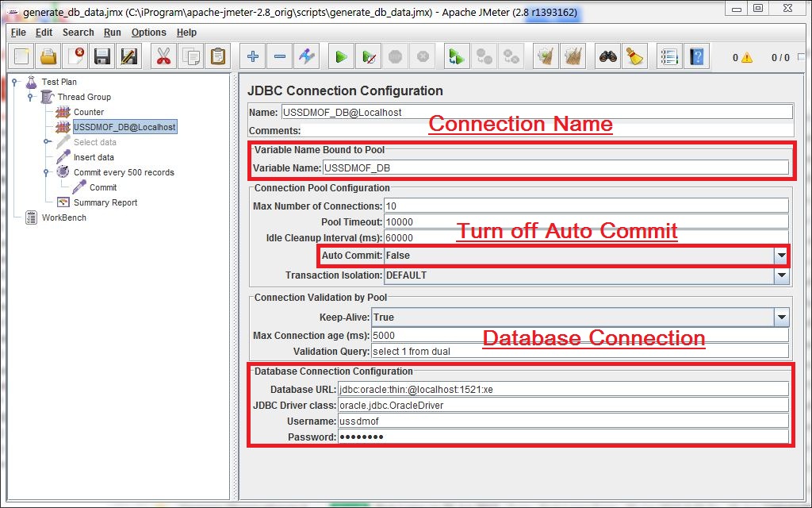Click Save As icon with pencil
This screenshot has width=812, height=508.
(x=128, y=56)
